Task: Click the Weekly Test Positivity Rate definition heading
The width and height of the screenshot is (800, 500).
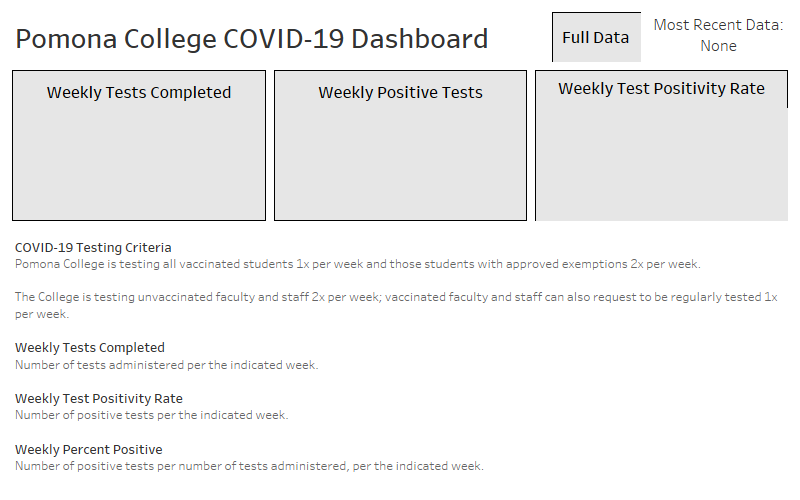Action: tap(98, 398)
